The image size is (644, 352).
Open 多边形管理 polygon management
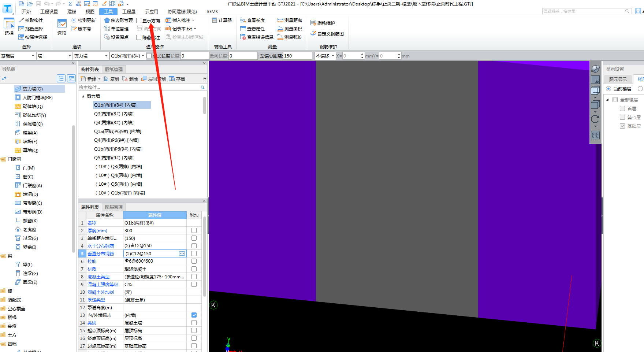pyautogui.click(x=119, y=20)
